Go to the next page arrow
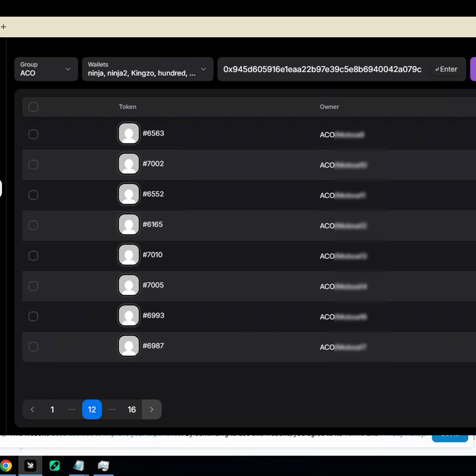 [x=152, y=409]
